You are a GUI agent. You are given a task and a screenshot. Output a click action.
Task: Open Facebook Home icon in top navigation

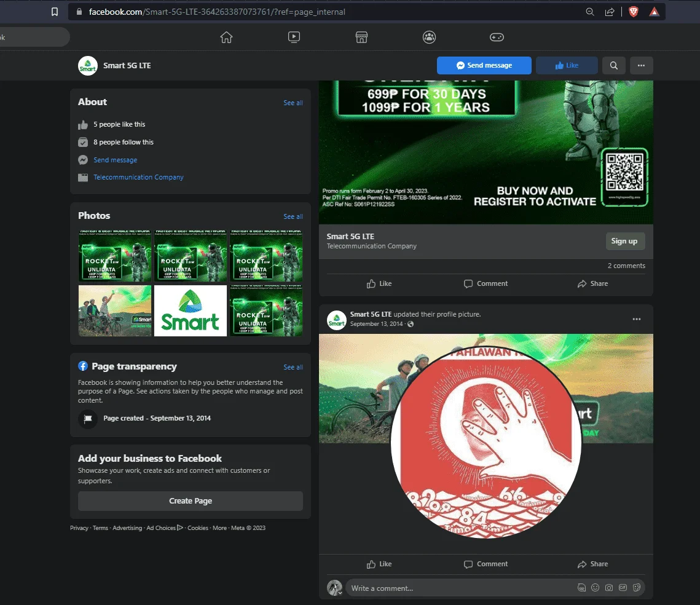tap(226, 37)
